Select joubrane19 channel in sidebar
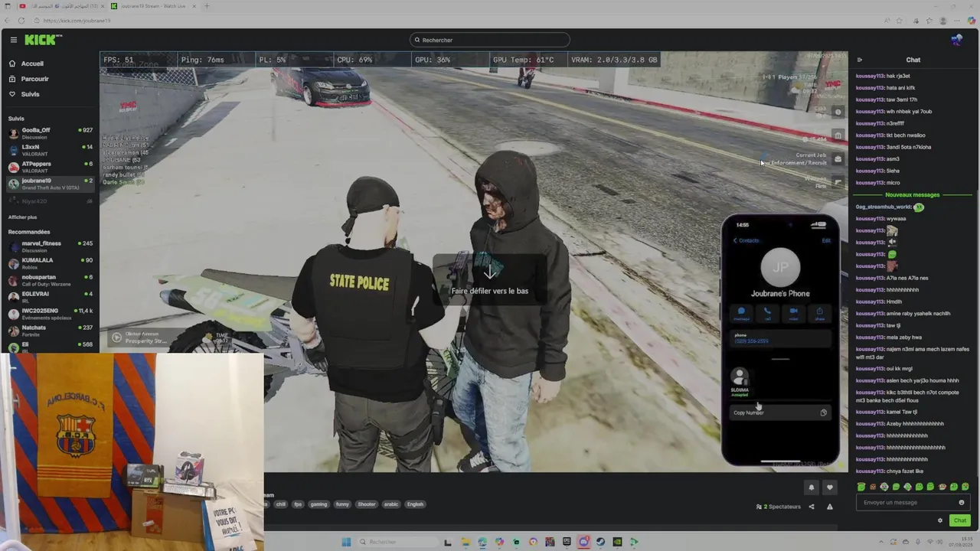980x551 pixels. click(x=51, y=184)
